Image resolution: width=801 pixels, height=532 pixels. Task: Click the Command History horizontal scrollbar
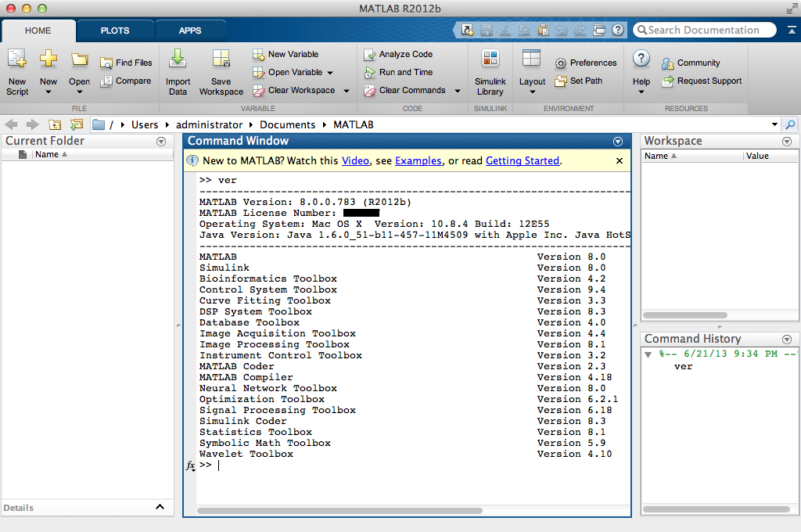click(717, 509)
